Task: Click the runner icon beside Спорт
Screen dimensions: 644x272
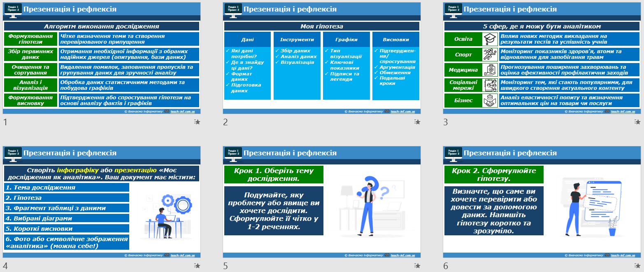Action: click(x=490, y=54)
